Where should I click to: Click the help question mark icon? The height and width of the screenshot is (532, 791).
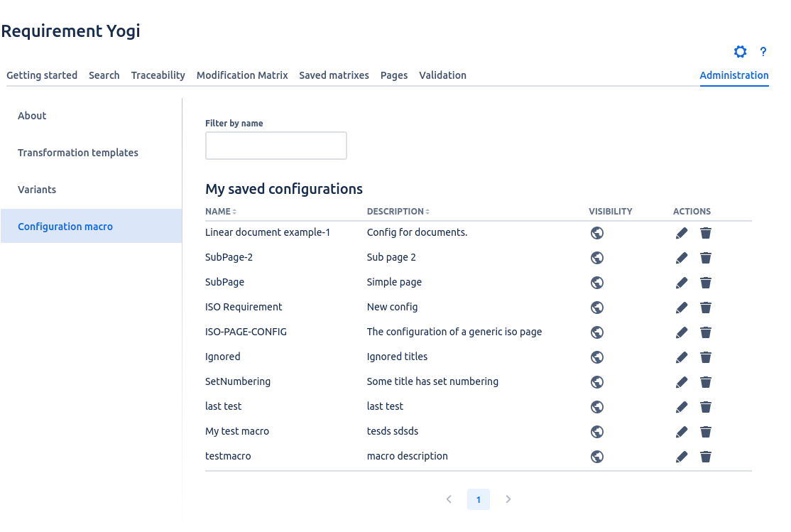(763, 52)
